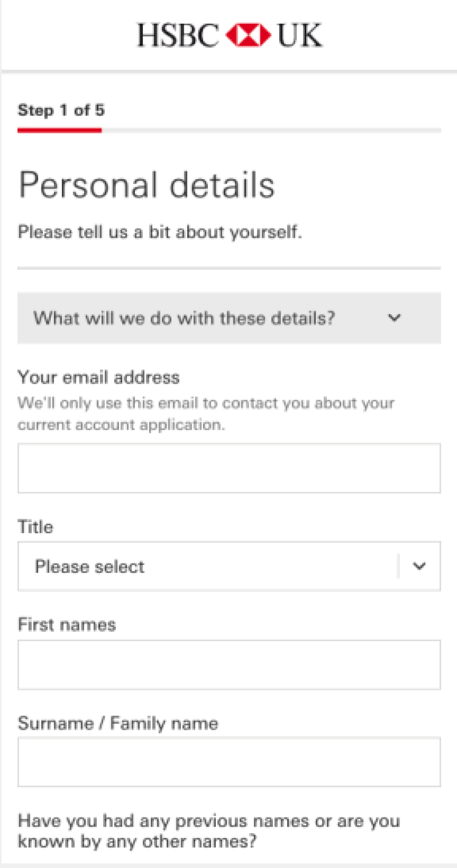Click the red filled progress bar segment
457x868 pixels.
pyautogui.click(x=60, y=130)
